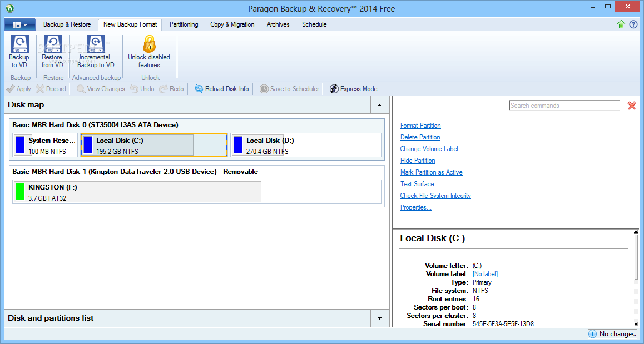Click the green up-arrow home icon
The width and height of the screenshot is (644, 344).
pos(621,24)
